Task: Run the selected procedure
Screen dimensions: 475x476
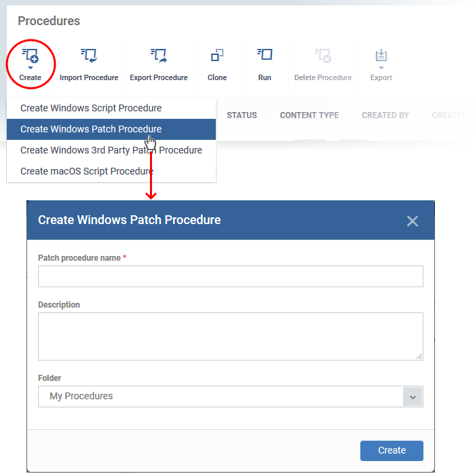Action: 265,65
